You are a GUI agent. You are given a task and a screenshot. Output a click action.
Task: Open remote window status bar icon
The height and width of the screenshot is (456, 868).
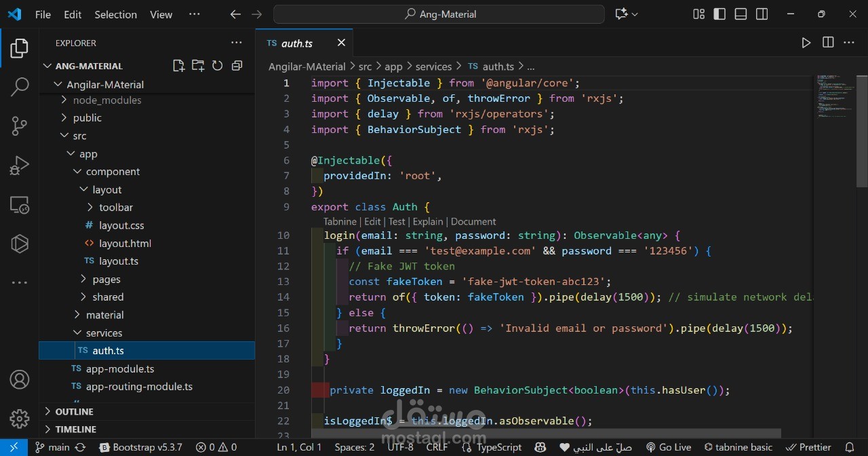[14, 447]
